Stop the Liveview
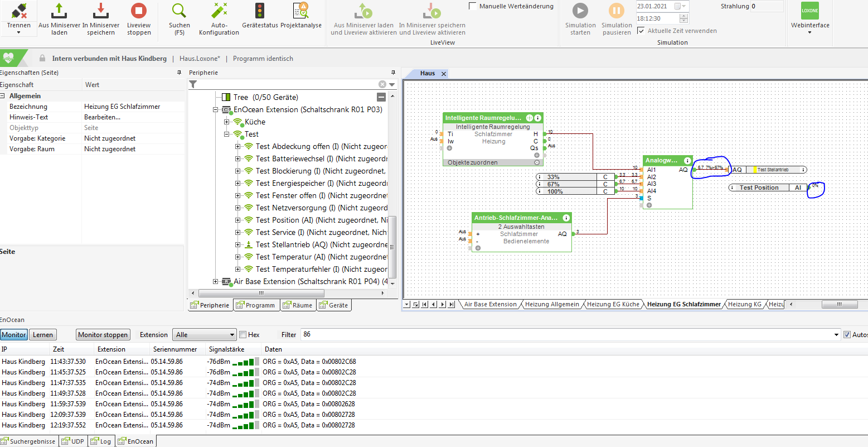The height and width of the screenshot is (447, 868). (x=138, y=11)
